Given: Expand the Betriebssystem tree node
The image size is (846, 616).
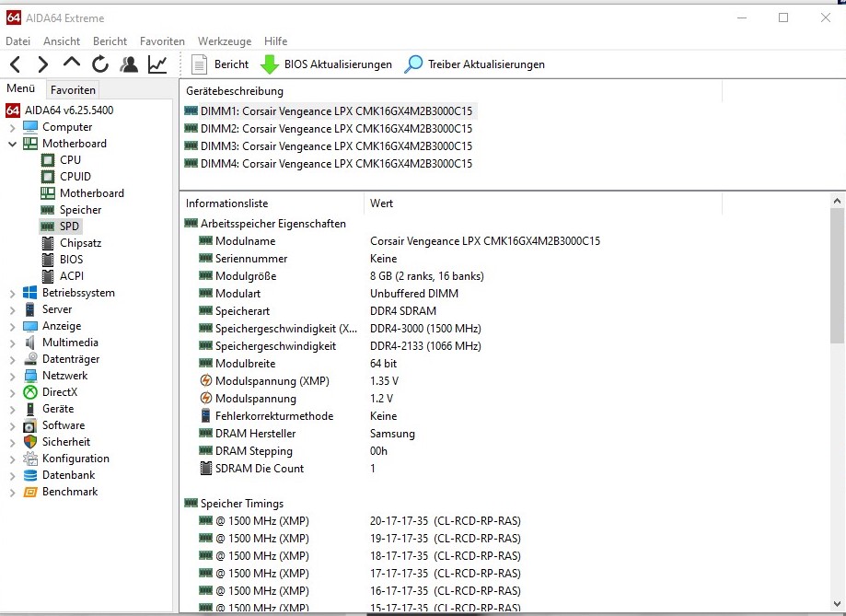Looking at the screenshot, I should 12,294.
